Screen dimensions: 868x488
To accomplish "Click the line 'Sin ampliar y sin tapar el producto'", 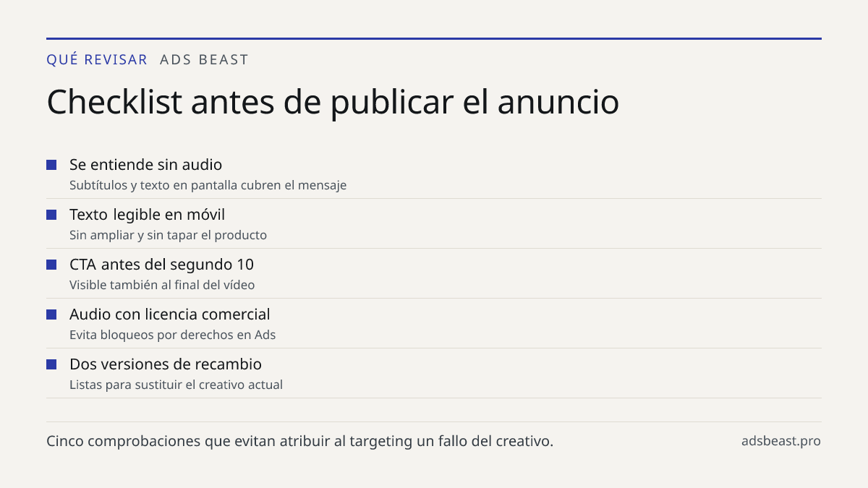I will tap(168, 235).
